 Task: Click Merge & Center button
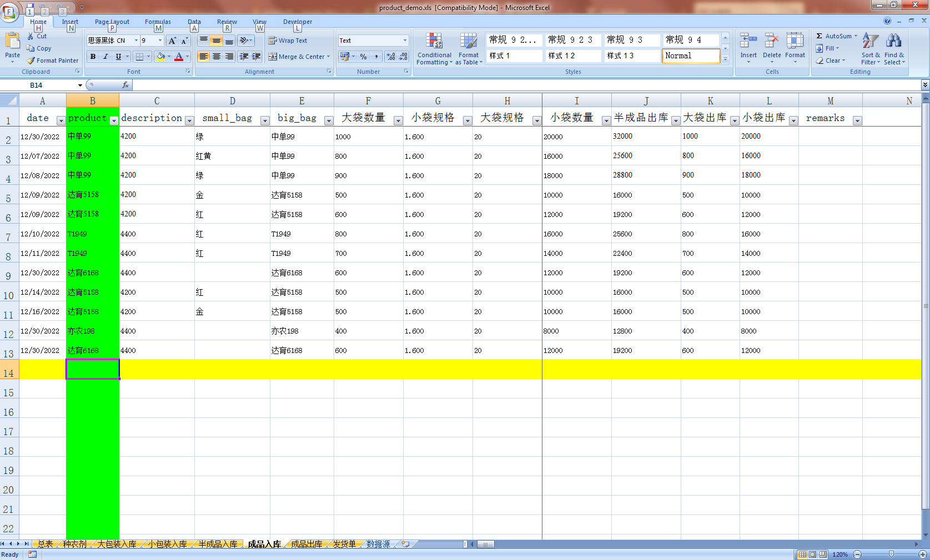click(299, 57)
